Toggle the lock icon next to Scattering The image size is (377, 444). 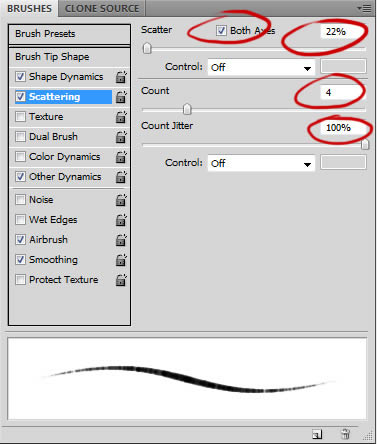click(121, 97)
